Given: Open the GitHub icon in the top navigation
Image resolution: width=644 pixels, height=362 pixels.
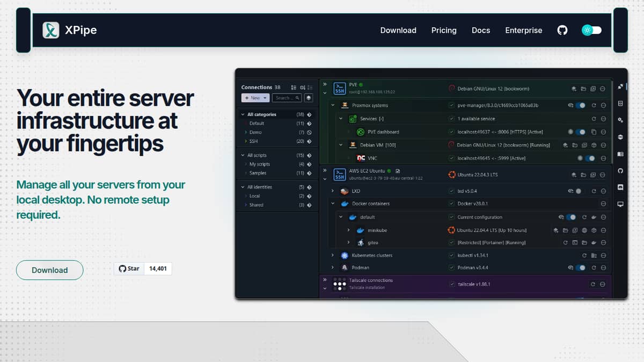Looking at the screenshot, I should [x=562, y=30].
